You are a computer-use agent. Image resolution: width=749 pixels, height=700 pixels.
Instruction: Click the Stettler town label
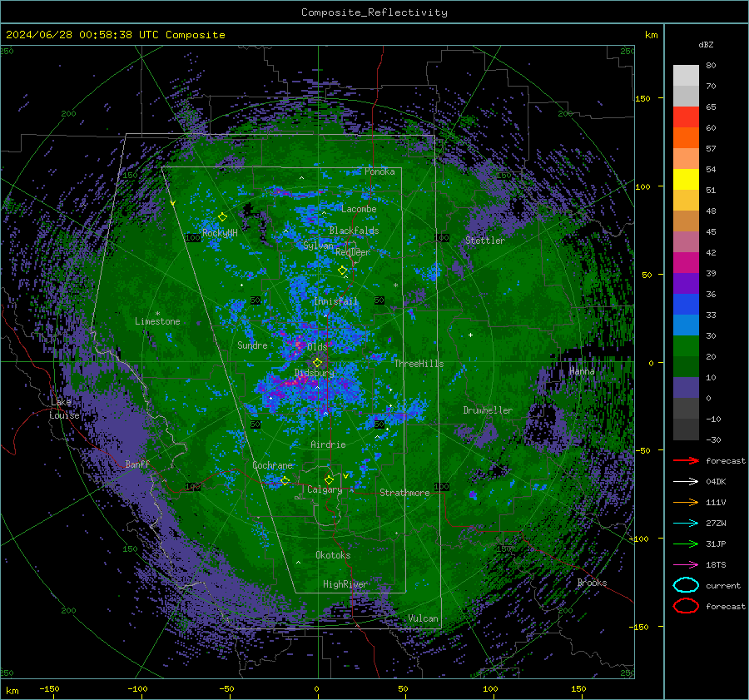pos(485,241)
